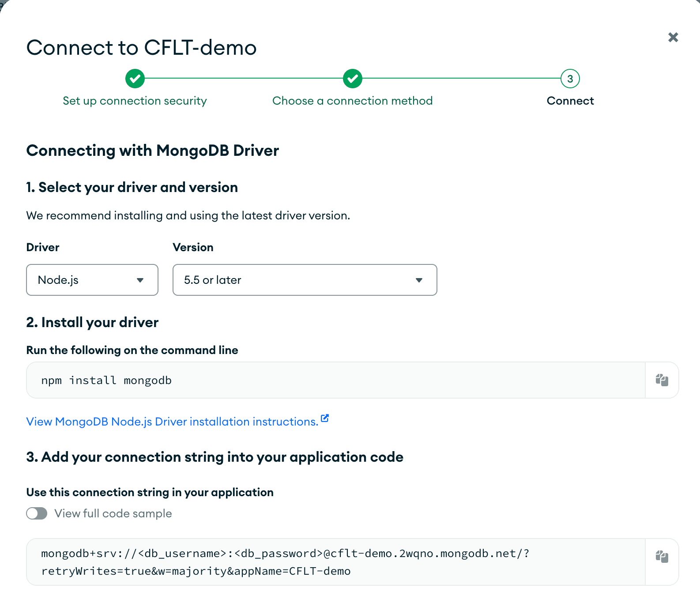Click the Driver dropdown arrow
This screenshot has height=599, width=700.
coord(140,280)
